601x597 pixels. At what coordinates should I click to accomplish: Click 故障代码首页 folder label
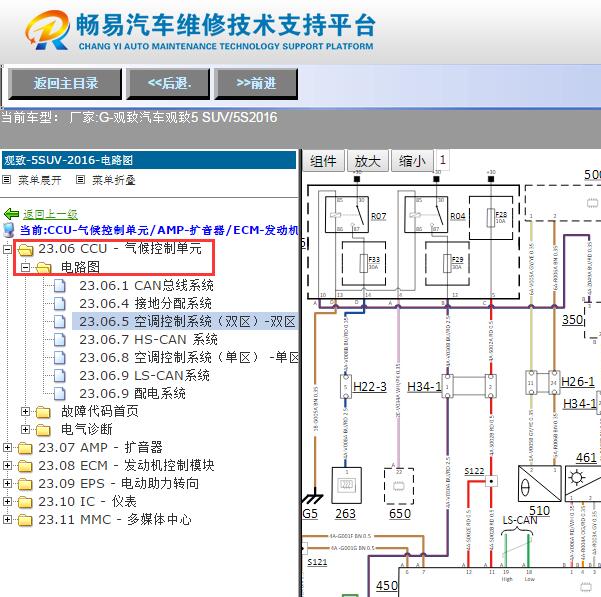click(100, 411)
